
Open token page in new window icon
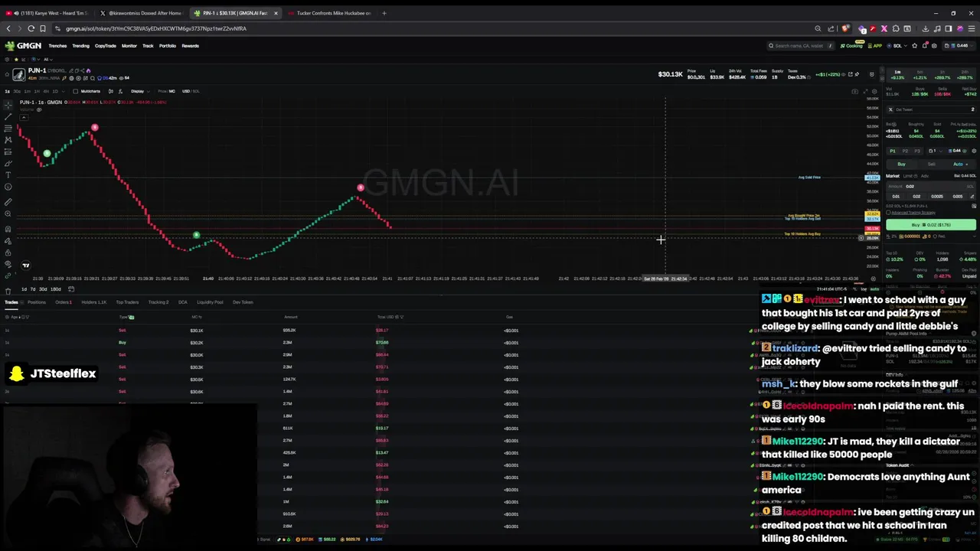tap(851, 74)
